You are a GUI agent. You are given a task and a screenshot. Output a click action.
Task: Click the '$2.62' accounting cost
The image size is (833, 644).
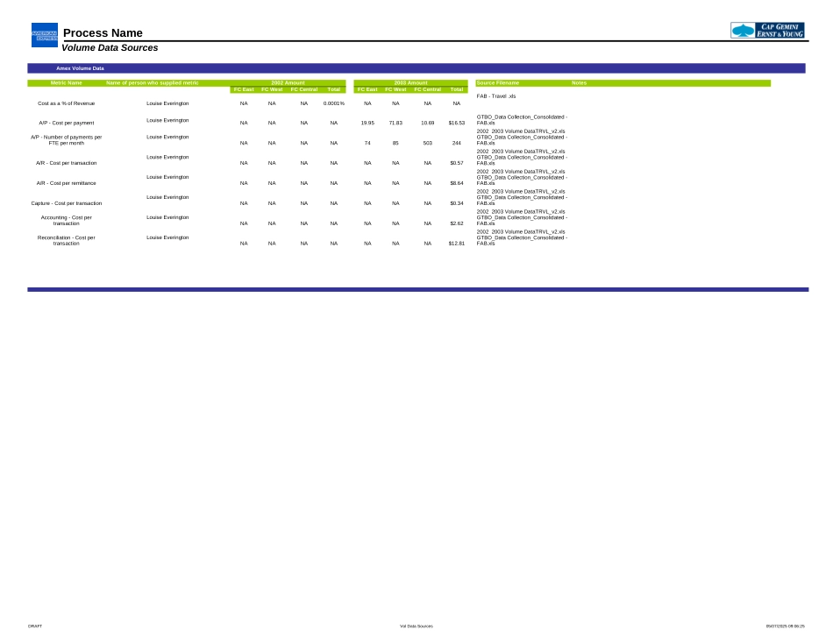click(x=457, y=223)
